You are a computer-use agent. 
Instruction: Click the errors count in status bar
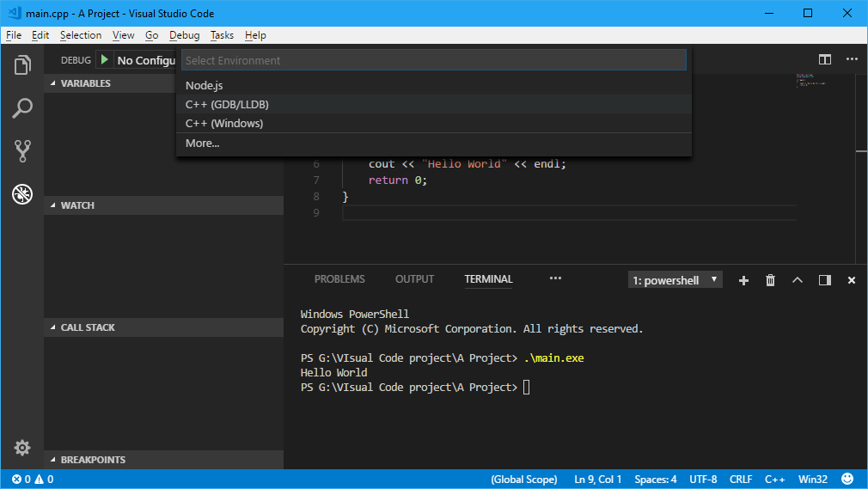[21, 479]
